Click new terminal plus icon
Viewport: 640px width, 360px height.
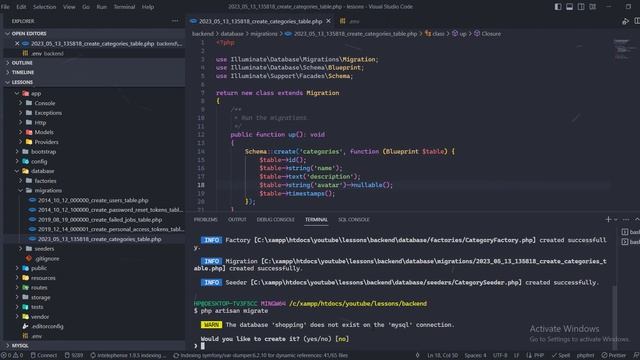pos(608,220)
